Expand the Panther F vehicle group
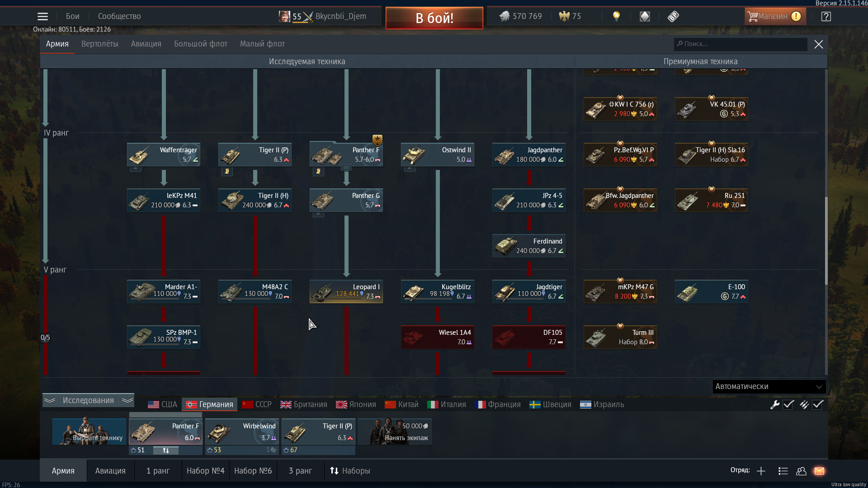Screen dimensions: 868x488 pos(346,168)
